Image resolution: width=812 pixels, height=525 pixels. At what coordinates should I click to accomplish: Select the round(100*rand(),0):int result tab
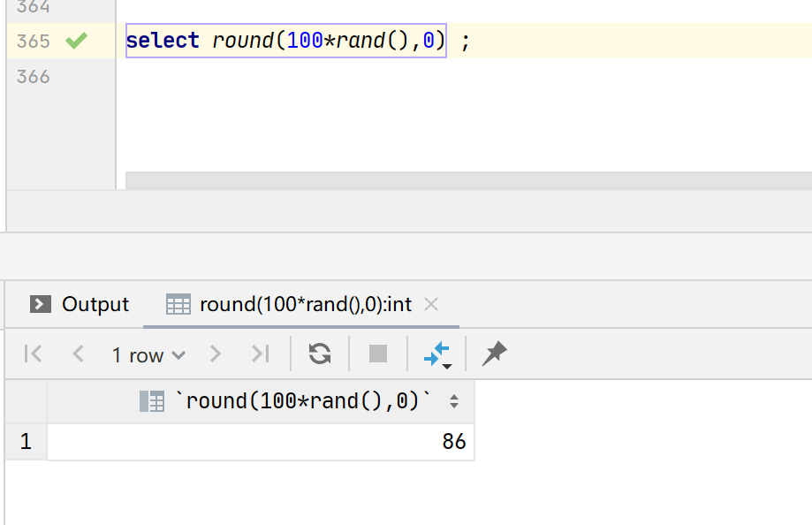point(301,304)
